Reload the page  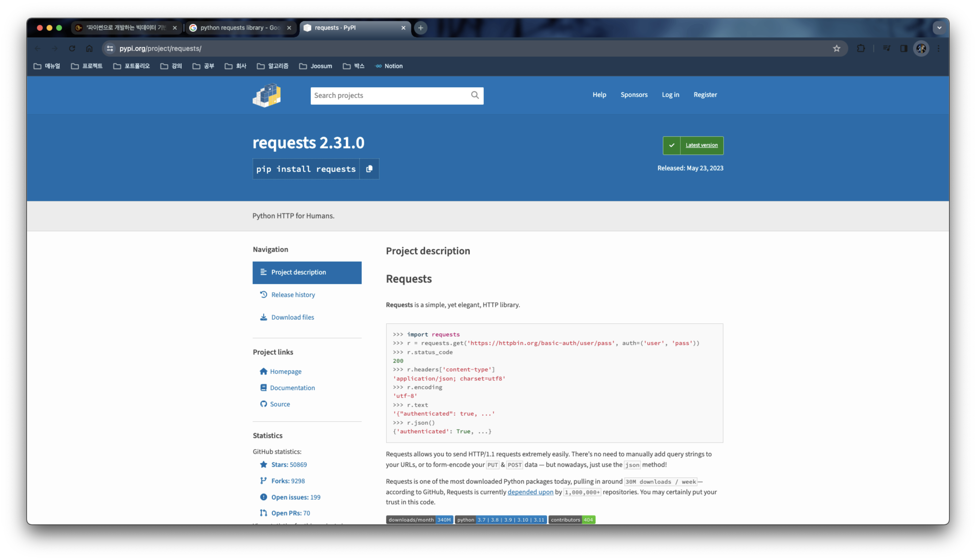[72, 48]
